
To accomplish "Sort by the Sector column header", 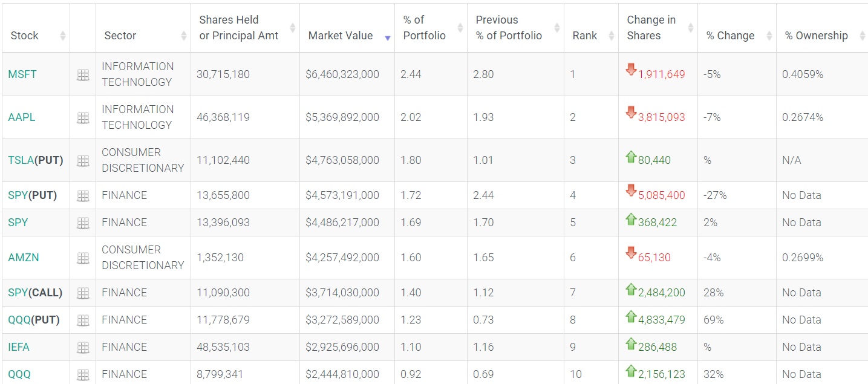I will pos(120,36).
